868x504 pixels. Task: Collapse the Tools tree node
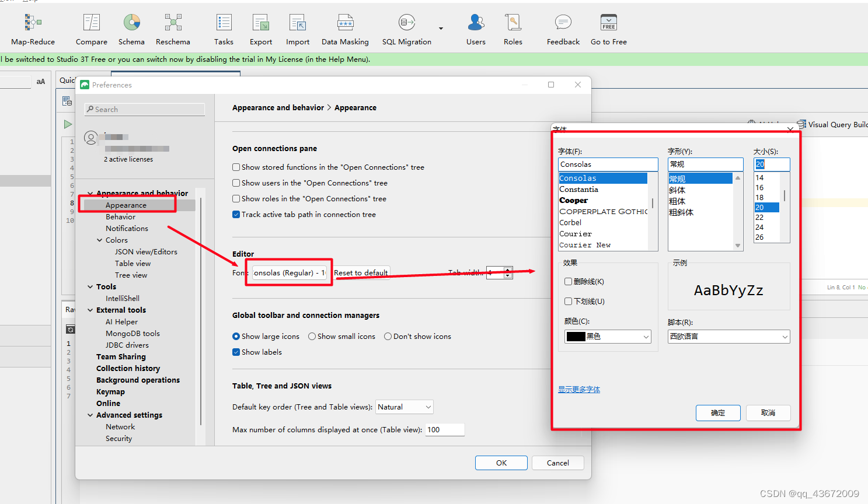click(90, 287)
